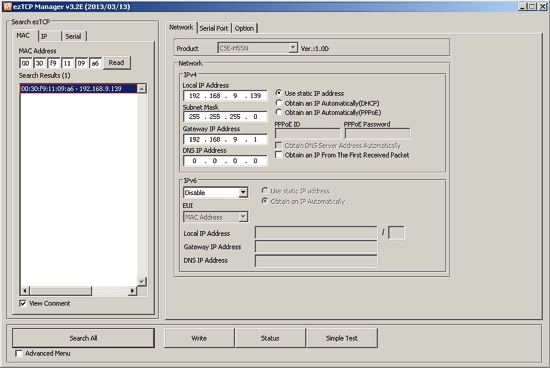This screenshot has height=368, width=550.
Task: Click search results scroll down arrow
Action: click(x=142, y=281)
